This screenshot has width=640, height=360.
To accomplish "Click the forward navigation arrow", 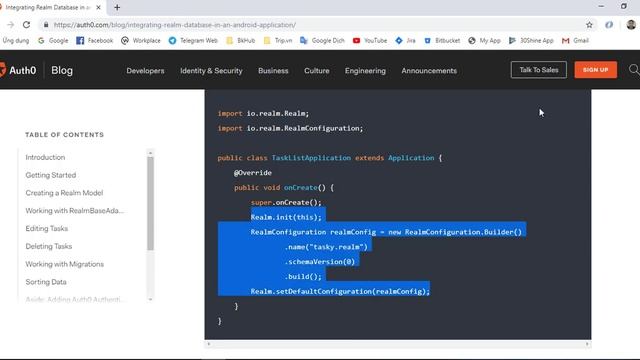I will coord(11,25).
